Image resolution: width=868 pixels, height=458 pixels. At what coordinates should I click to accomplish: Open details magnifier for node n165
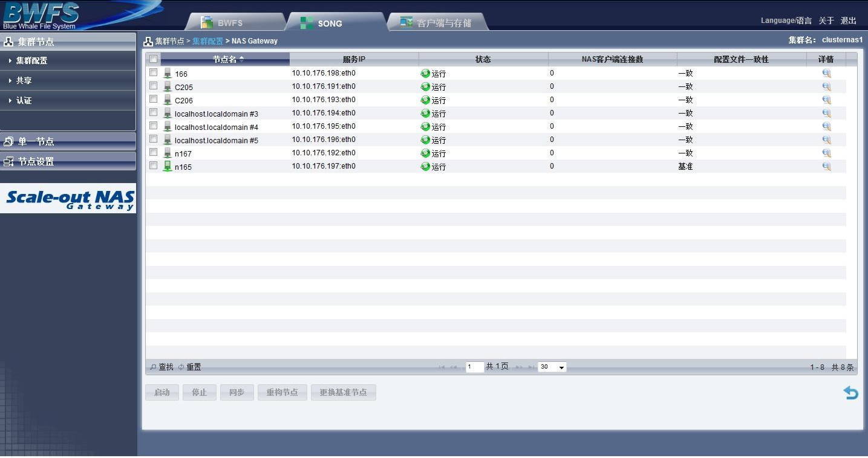[x=826, y=166]
